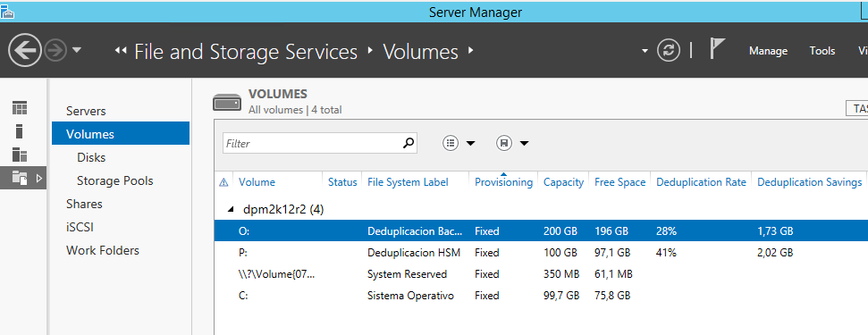Open the Manage menu

pyautogui.click(x=768, y=51)
